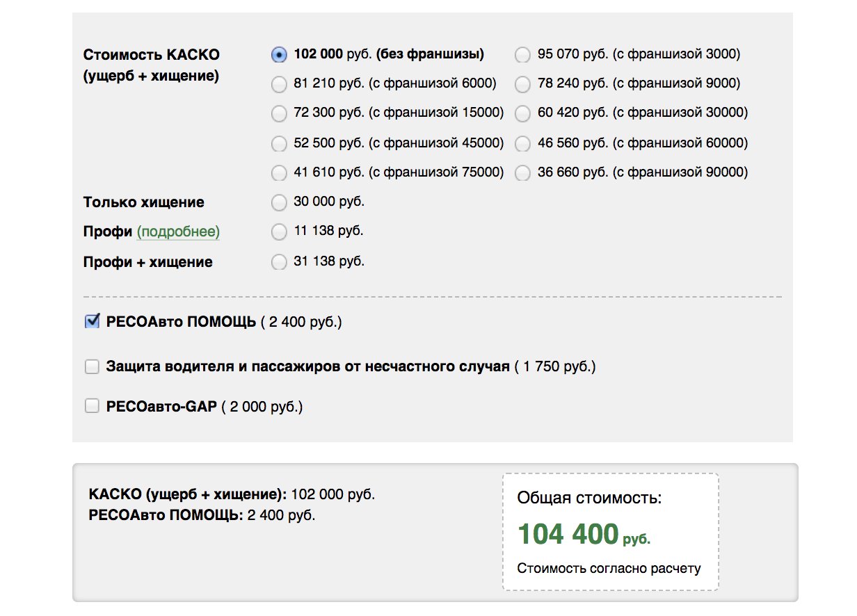Select Только хищение 30 000 руб. option
The image size is (857, 616).
click(x=279, y=202)
